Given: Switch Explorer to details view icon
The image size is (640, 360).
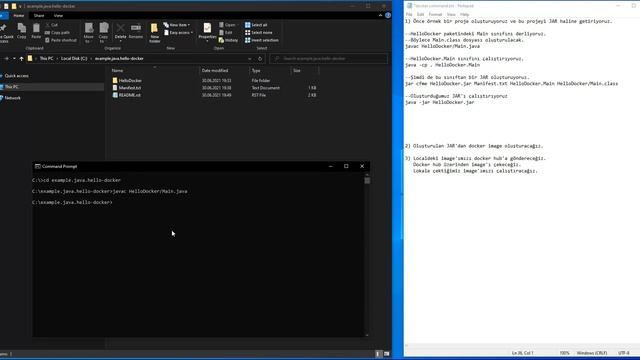Looking at the screenshot, I should click(x=378, y=354).
